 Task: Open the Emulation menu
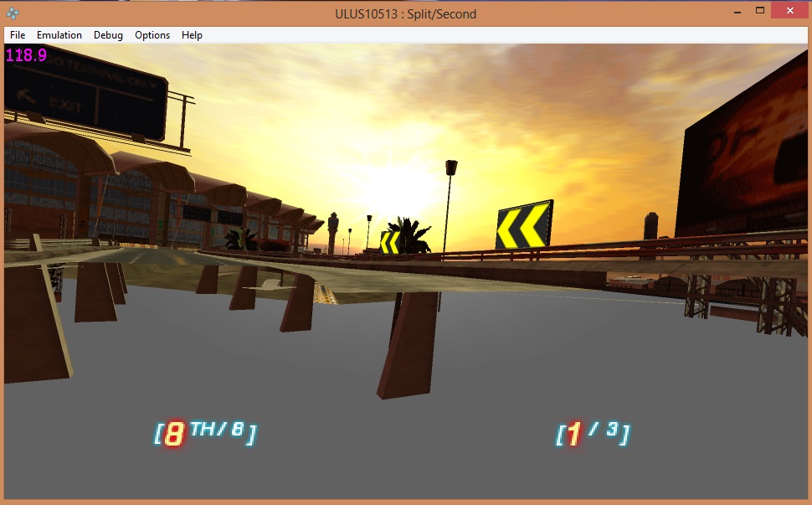click(59, 35)
